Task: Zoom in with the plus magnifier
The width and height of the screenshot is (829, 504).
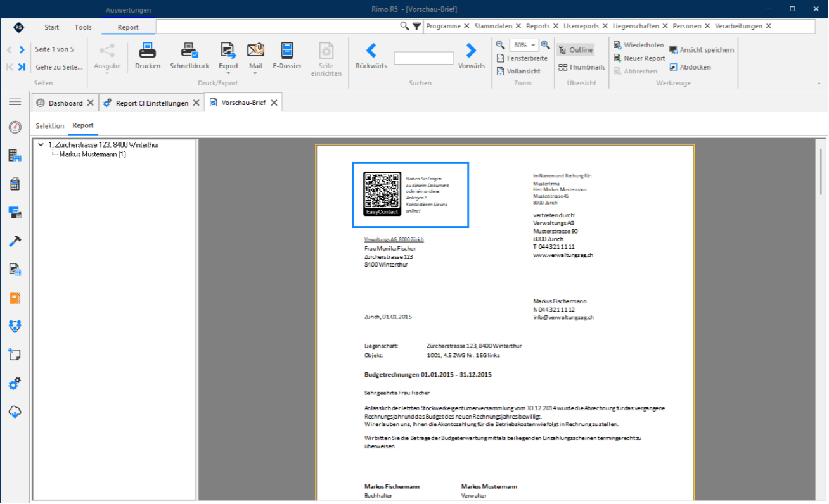Action: 545,45
